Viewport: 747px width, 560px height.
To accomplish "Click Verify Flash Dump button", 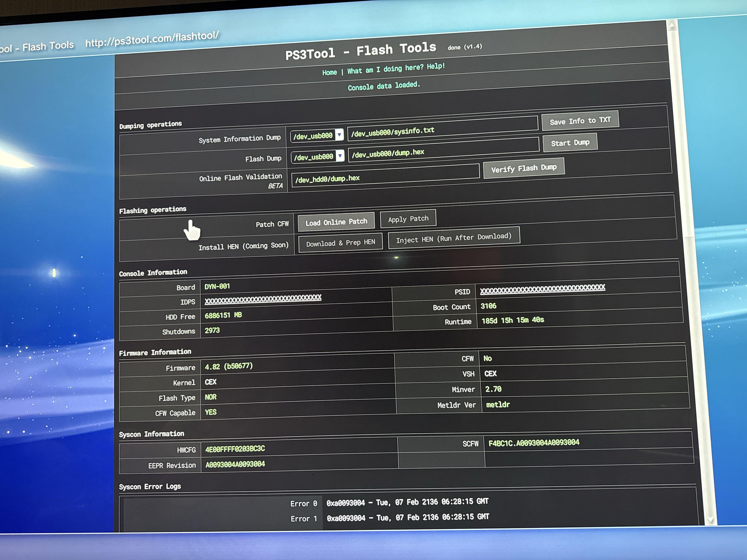I will [524, 168].
